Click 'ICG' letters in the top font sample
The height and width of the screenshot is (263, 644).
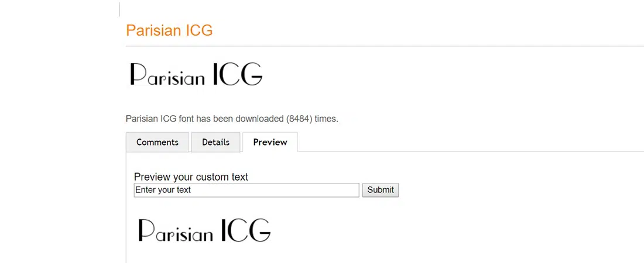click(237, 75)
